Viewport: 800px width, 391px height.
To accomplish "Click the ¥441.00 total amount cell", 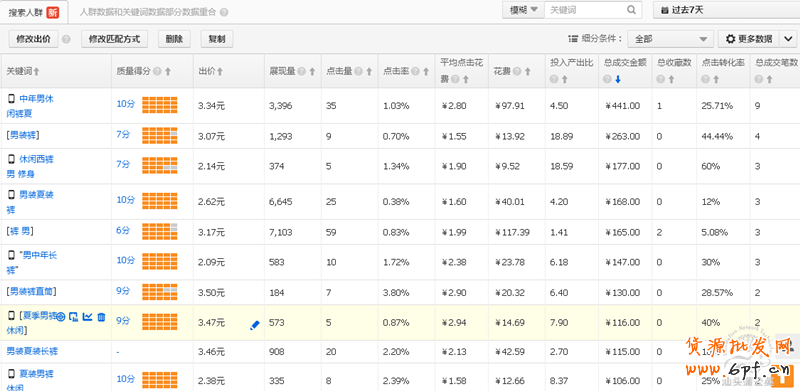I will click(x=622, y=106).
